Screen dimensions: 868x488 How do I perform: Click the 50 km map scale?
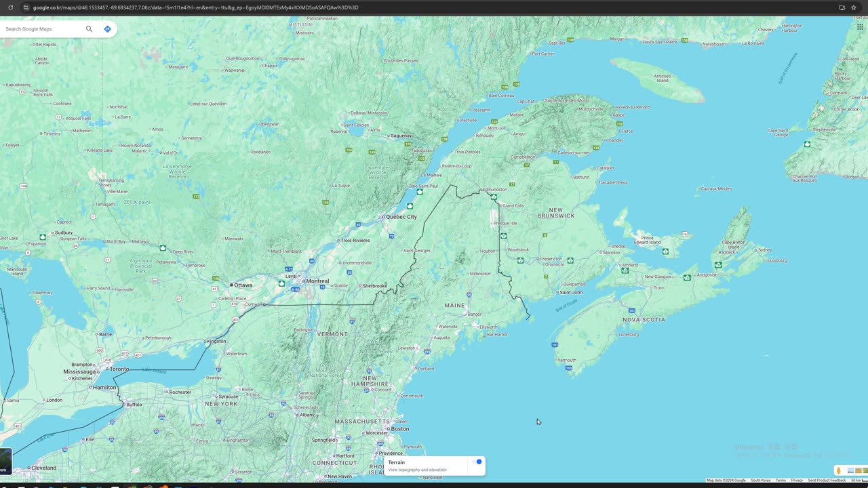[859, 481]
